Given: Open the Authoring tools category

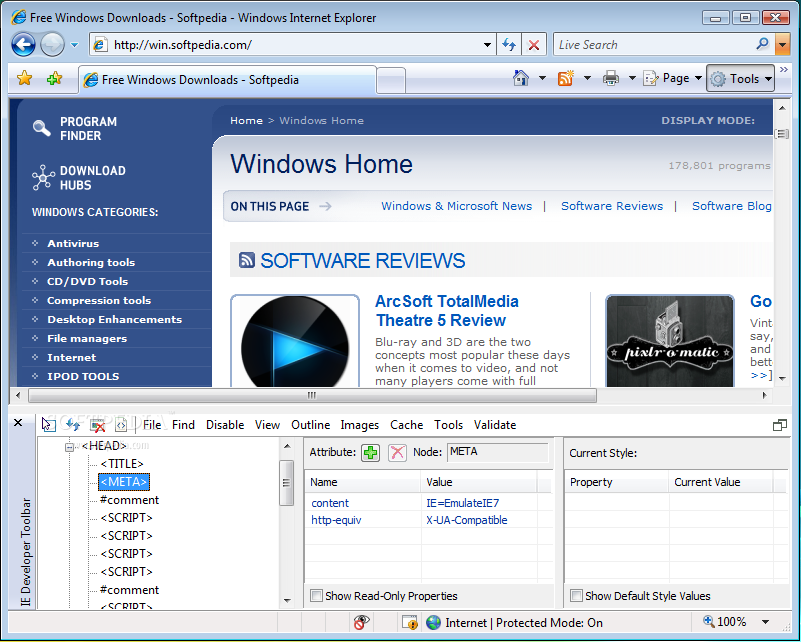Looking at the screenshot, I should click(x=91, y=263).
